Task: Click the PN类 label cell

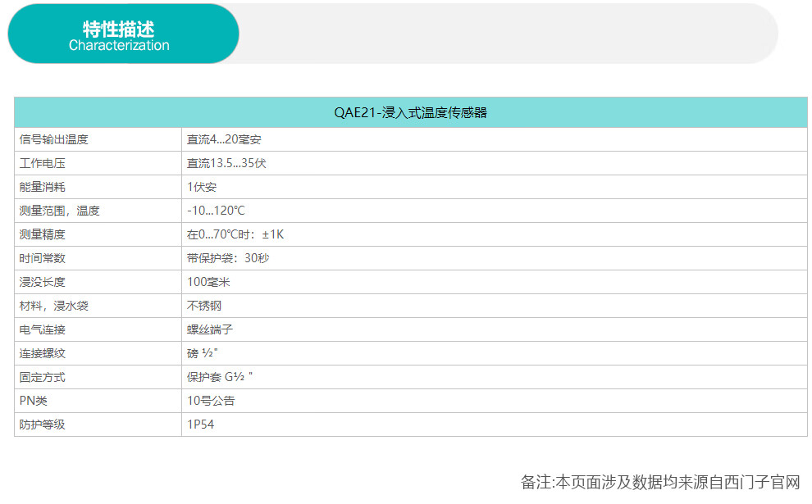Action: [x=98, y=401]
